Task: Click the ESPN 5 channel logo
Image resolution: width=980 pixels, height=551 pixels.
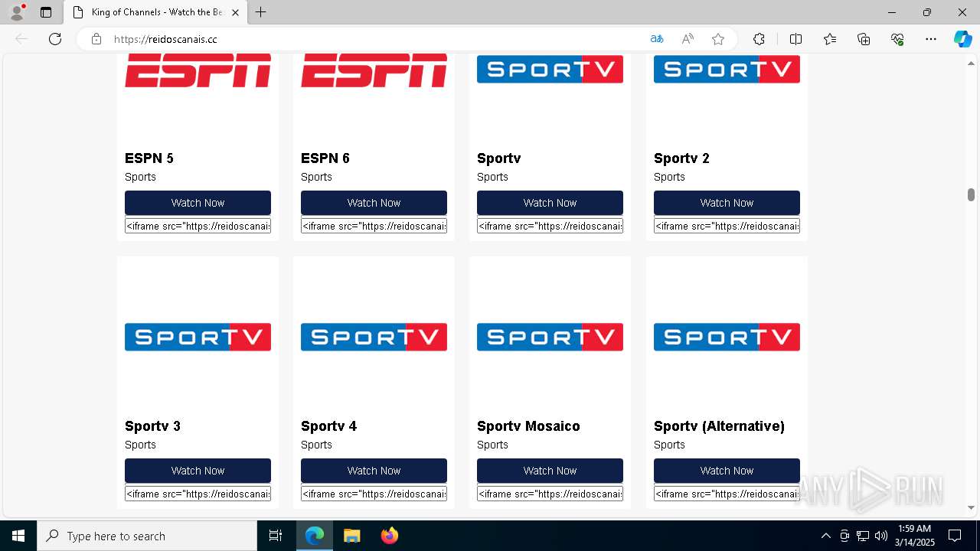Action: click(x=198, y=70)
